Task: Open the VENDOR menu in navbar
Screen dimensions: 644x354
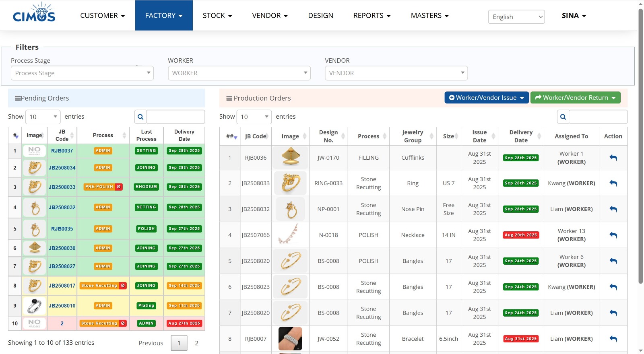Action: point(270,16)
